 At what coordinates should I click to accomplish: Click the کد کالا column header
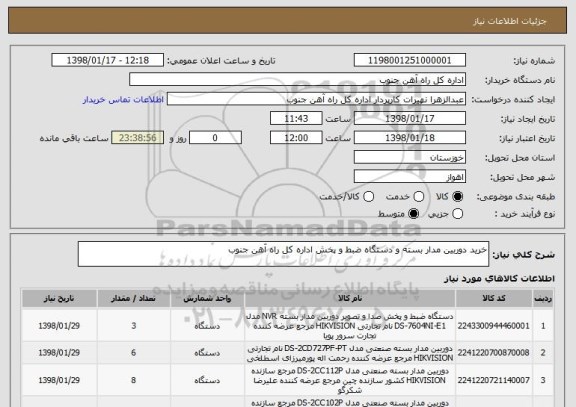[x=494, y=299]
